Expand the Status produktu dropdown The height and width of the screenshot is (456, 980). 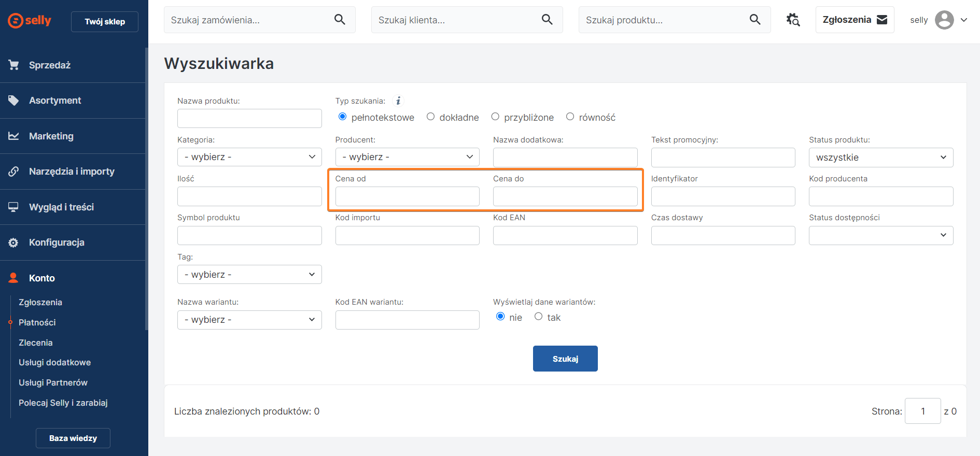(x=880, y=158)
